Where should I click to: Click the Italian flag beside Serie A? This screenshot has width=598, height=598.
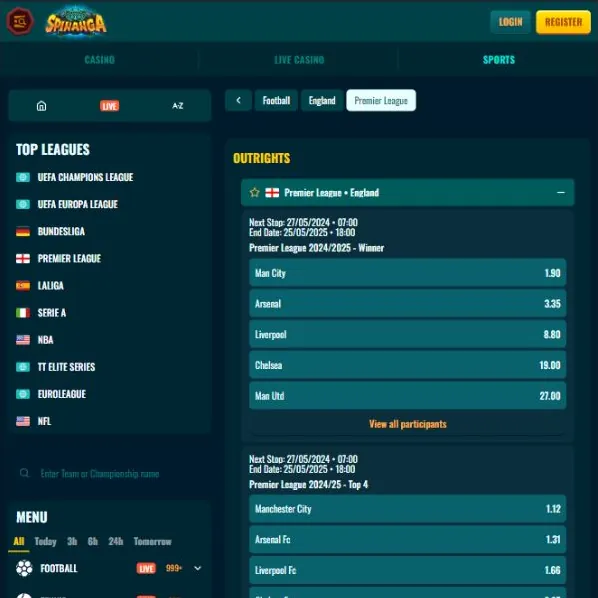[23, 313]
